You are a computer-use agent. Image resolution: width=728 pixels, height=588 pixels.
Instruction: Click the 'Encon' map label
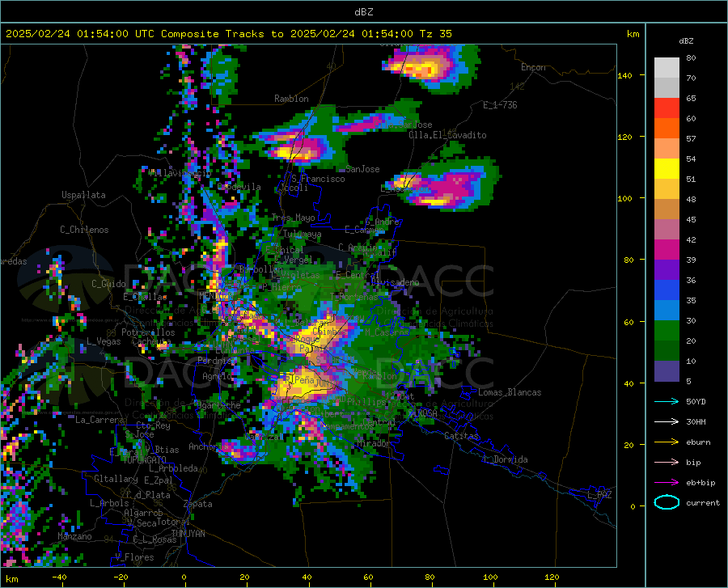point(533,67)
